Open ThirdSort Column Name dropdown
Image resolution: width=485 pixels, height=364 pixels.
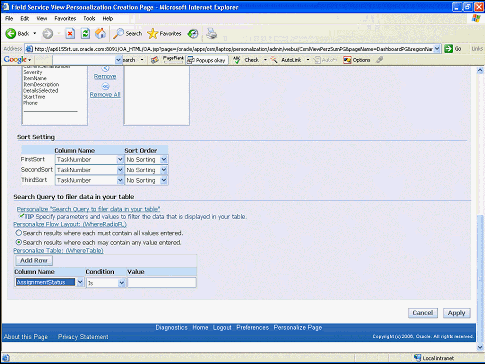pos(90,180)
